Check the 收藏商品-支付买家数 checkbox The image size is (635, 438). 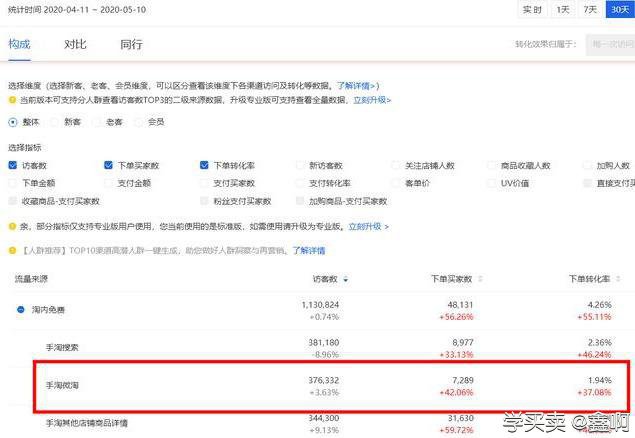[13, 201]
